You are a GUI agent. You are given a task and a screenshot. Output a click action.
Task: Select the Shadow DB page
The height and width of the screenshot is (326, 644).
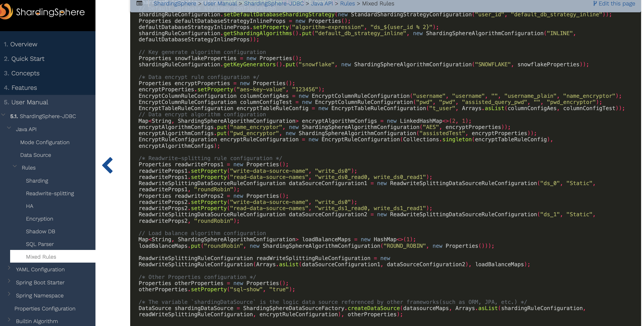(x=40, y=232)
